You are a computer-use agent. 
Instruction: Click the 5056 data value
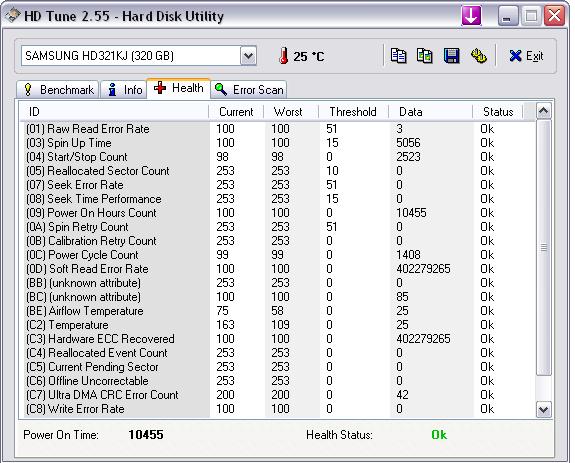click(408, 143)
